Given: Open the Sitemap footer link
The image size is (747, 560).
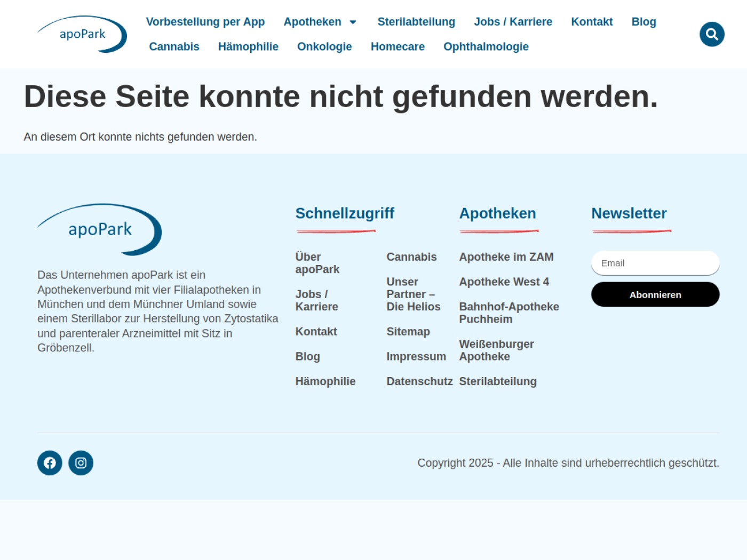Looking at the screenshot, I should [408, 332].
